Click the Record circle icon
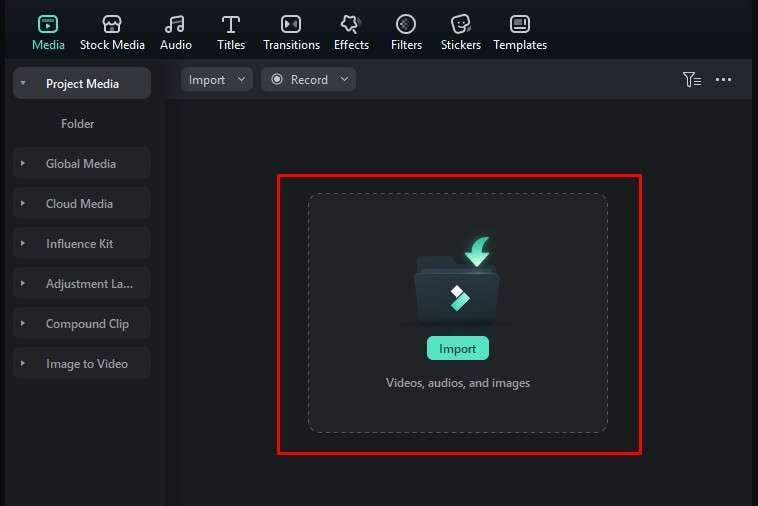The width and height of the screenshot is (758, 506). pyautogui.click(x=277, y=79)
